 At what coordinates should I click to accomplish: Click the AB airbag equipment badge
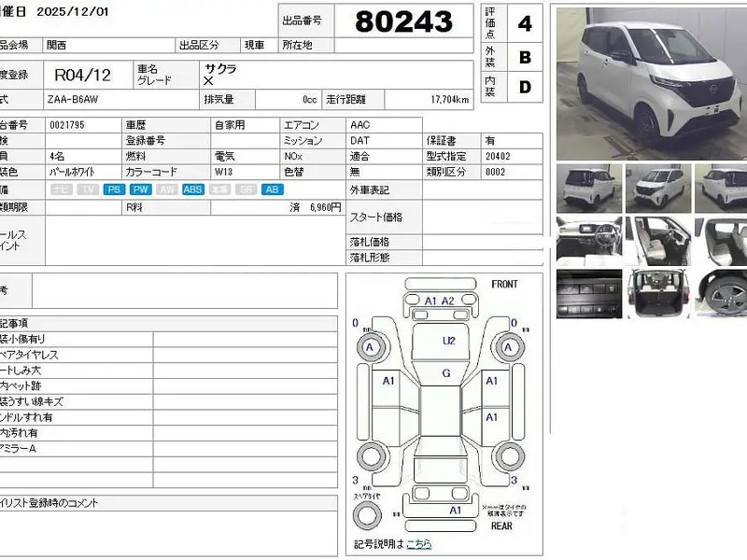pos(273,189)
